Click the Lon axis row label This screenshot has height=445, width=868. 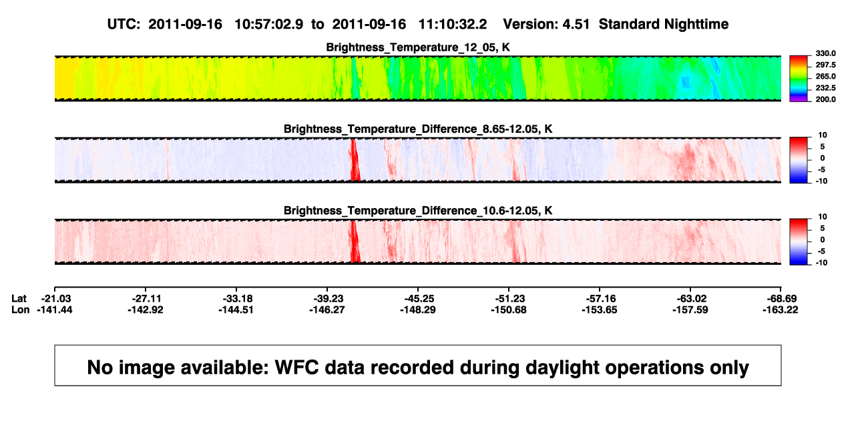[x=20, y=310]
